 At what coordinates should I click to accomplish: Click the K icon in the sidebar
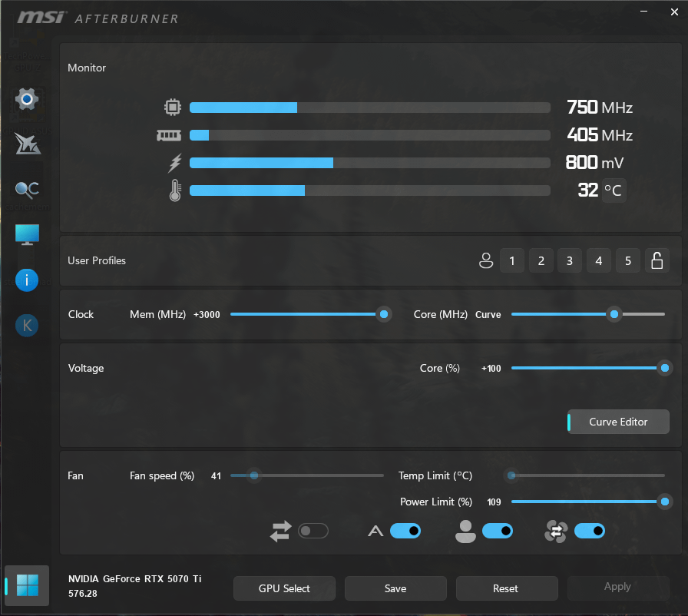click(x=27, y=326)
